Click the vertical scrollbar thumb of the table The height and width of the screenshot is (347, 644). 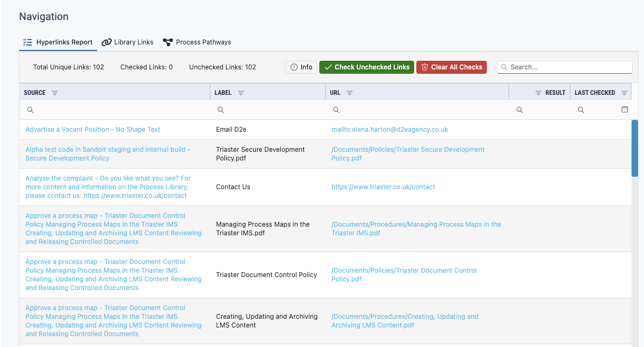[635, 148]
